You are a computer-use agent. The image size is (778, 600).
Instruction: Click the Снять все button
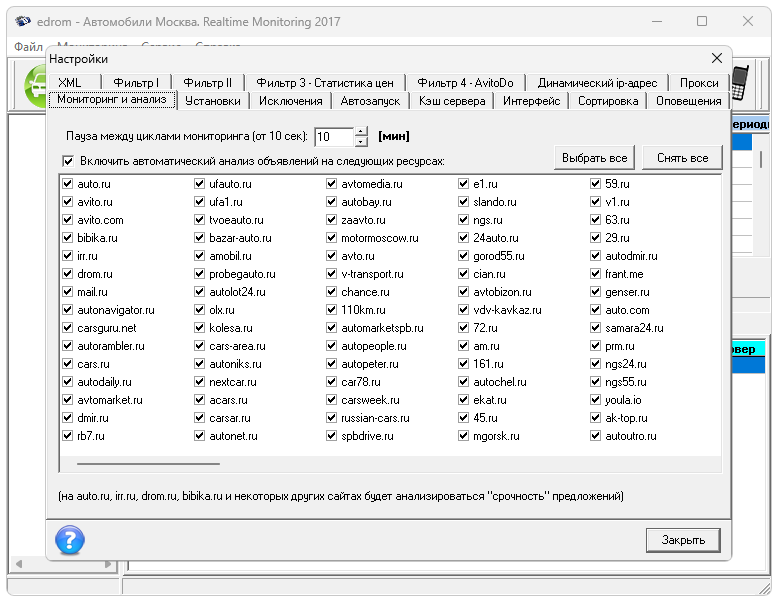(682, 158)
